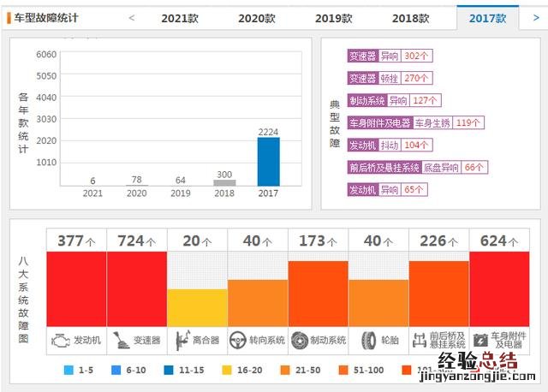Click the battery icon 车身附件及电器
Image resolution: width=548 pixels, height=392 pixels.
point(480,341)
